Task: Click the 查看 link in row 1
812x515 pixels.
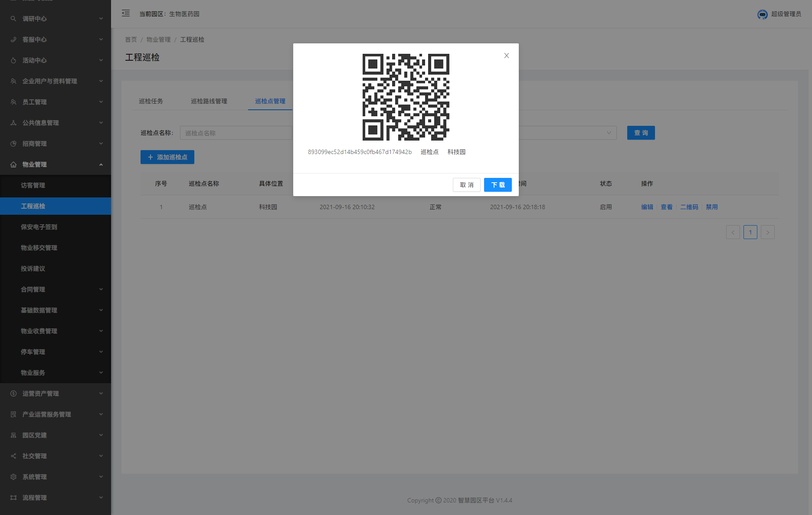Action: pos(667,207)
